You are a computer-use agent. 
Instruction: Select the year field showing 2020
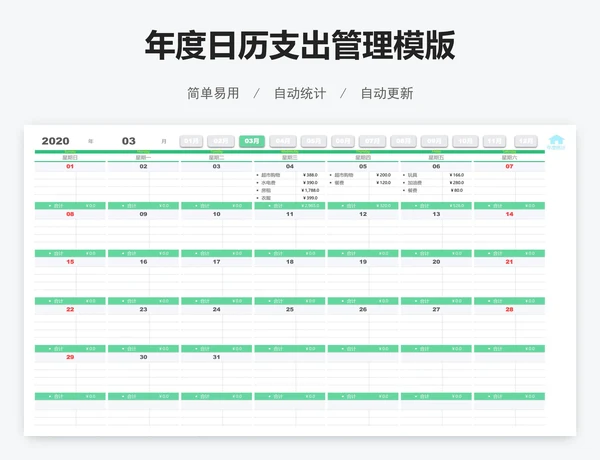tap(55, 141)
